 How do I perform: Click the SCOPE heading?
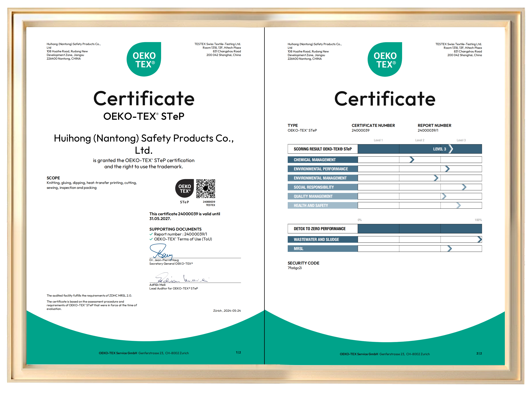[53, 178]
